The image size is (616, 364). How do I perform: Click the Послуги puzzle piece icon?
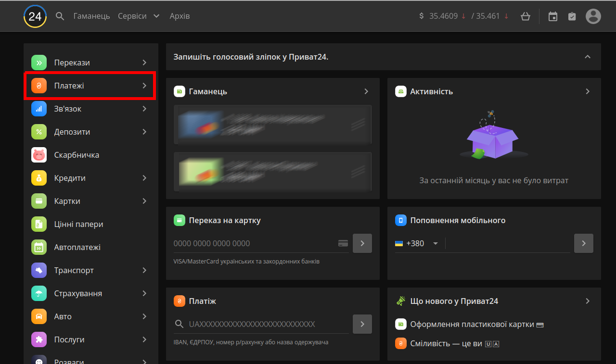click(39, 339)
